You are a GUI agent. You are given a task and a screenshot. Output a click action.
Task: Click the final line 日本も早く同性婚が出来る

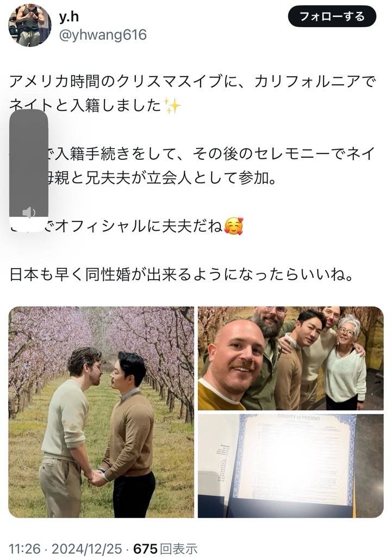[181, 274]
